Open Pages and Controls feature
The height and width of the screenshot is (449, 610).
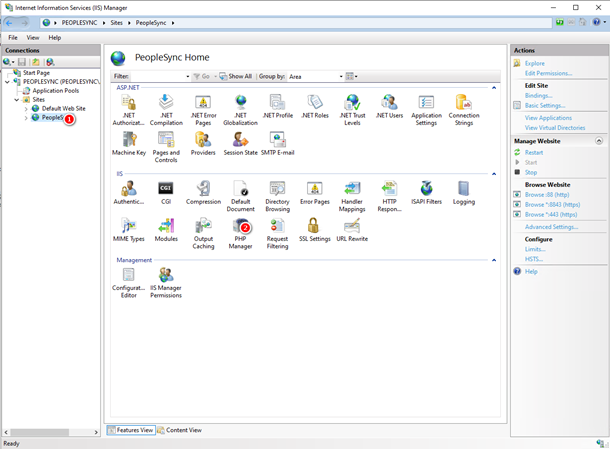pyautogui.click(x=166, y=147)
